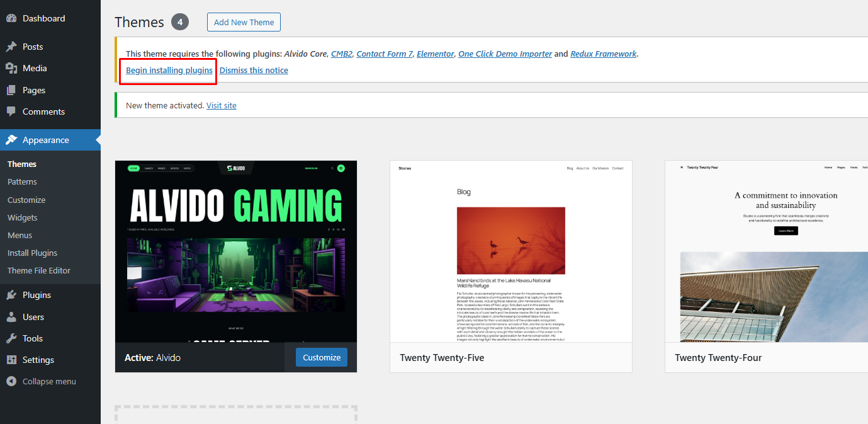The height and width of the screenshot is (424, 868).
Task: Click the Elementor plugin link
Action: (x=435, y=54)
